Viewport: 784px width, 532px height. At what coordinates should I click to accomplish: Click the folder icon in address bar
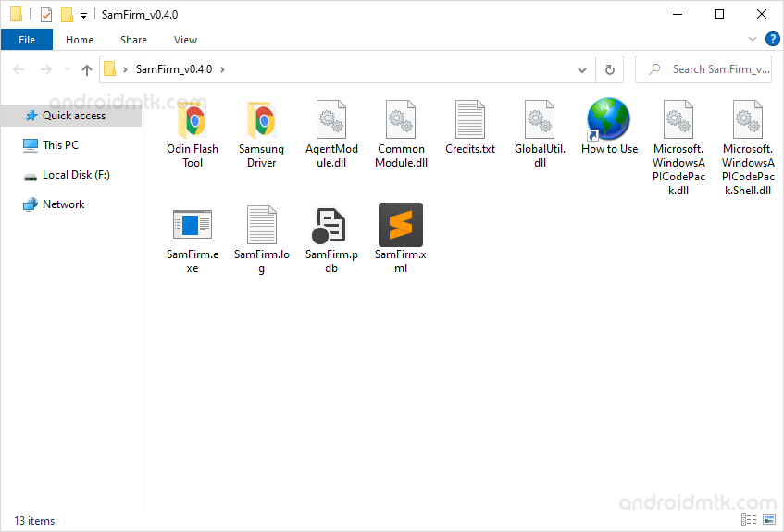(109, 69)
